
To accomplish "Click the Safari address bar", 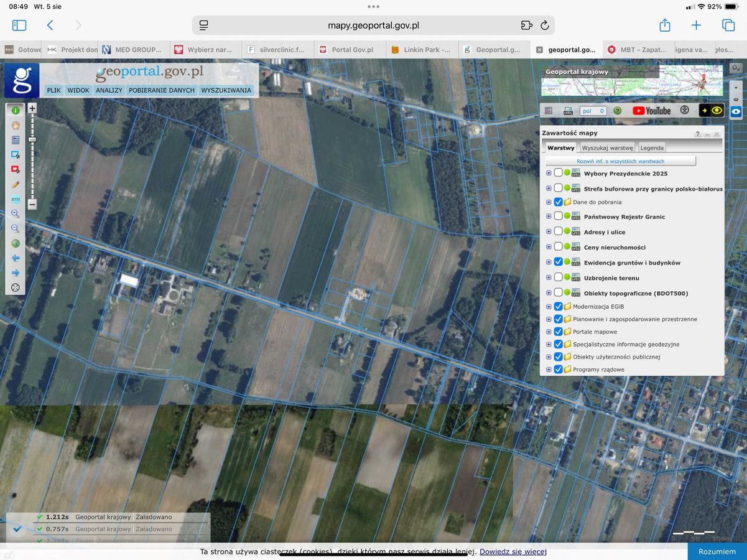I will click(x=373, y=26).
